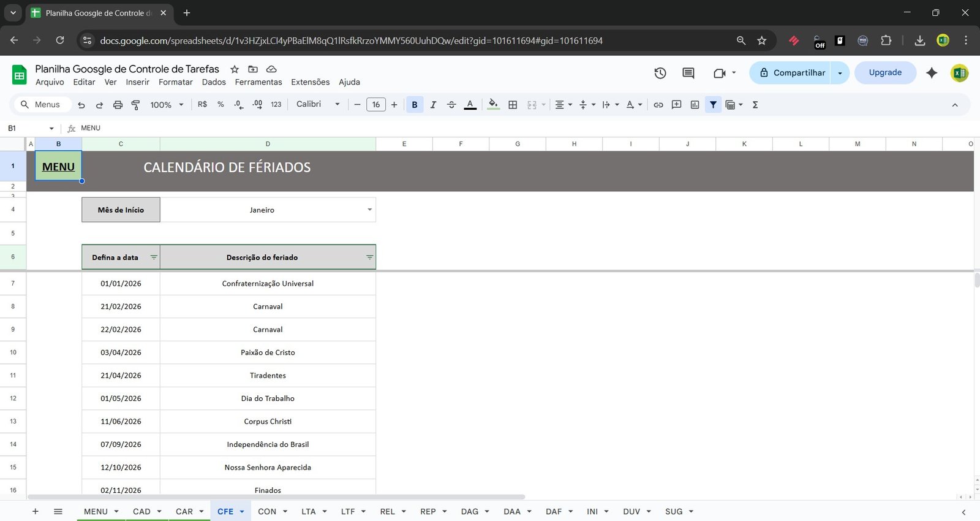The width and height of the screenshot is (980, 521).
Task: Expand the Janeiro month dropdown
Action: (369, 210)
